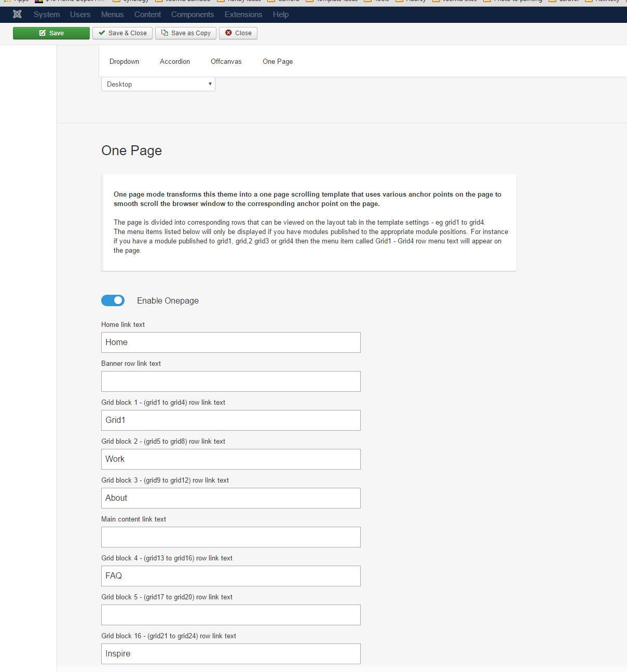Switch to the Dropdown tab
The image size is (627, 672).
[x=124, y=61]
